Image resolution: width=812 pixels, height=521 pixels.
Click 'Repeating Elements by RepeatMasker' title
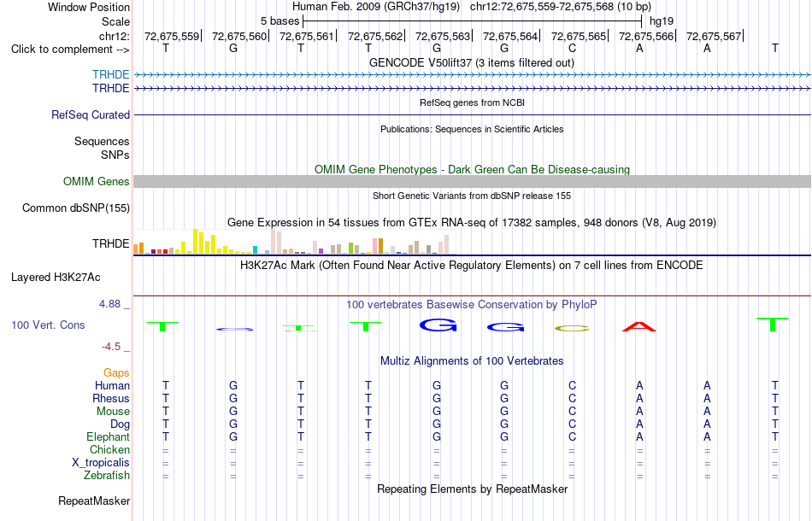click(x=473, y=489)
